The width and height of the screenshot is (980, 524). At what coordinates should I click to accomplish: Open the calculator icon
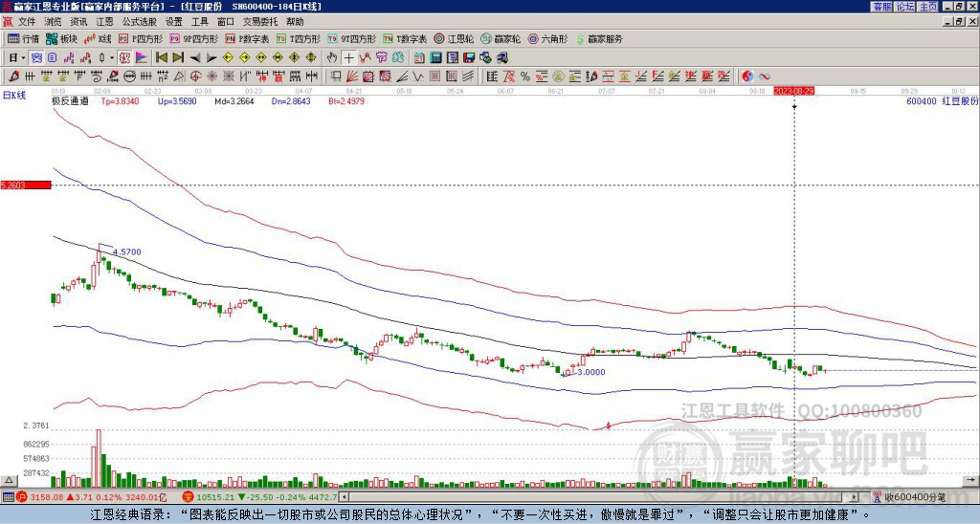[x=435, y=58]
